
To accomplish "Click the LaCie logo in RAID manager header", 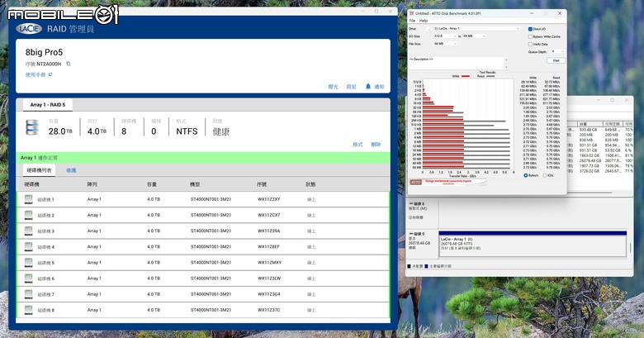I will coord(29,28).
